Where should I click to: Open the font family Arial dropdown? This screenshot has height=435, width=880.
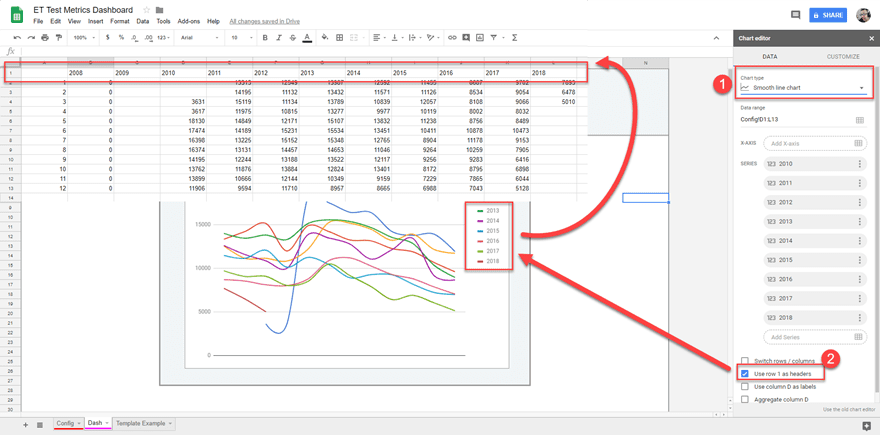click(200, 38)
